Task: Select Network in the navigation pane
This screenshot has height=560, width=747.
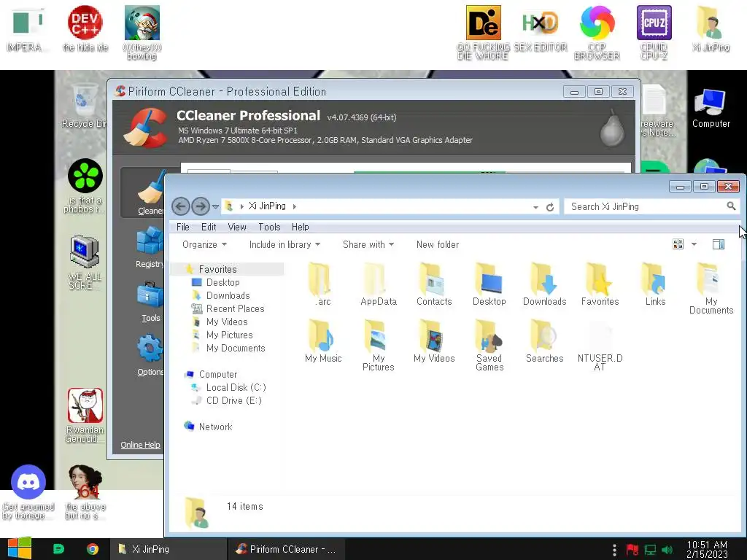Action: [215, 427]
